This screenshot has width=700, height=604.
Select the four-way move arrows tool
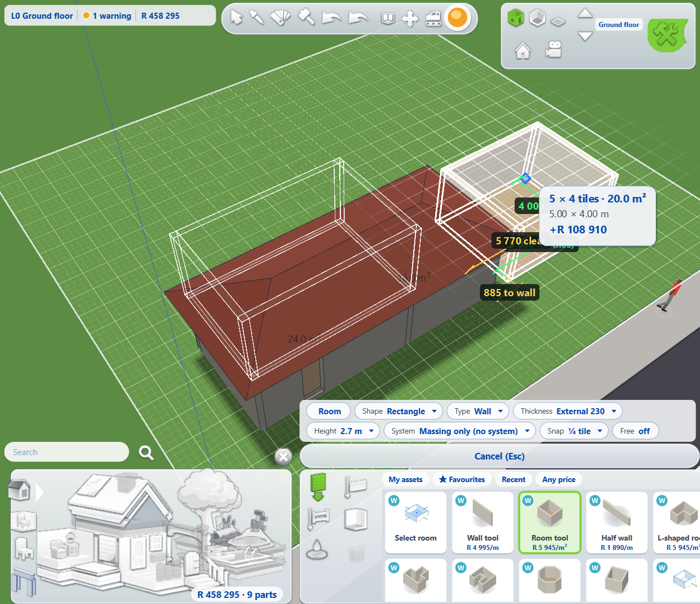(x=410, y=19)
